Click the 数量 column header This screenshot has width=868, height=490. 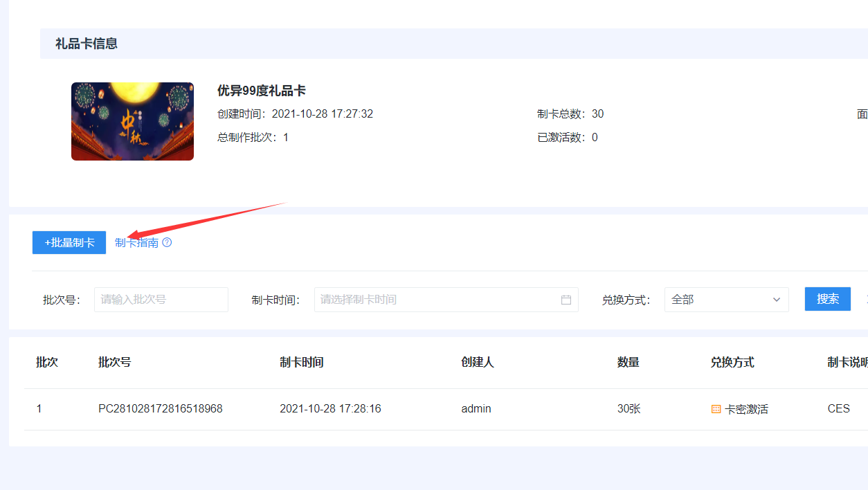pyautogui.click(x=629, y=362)
